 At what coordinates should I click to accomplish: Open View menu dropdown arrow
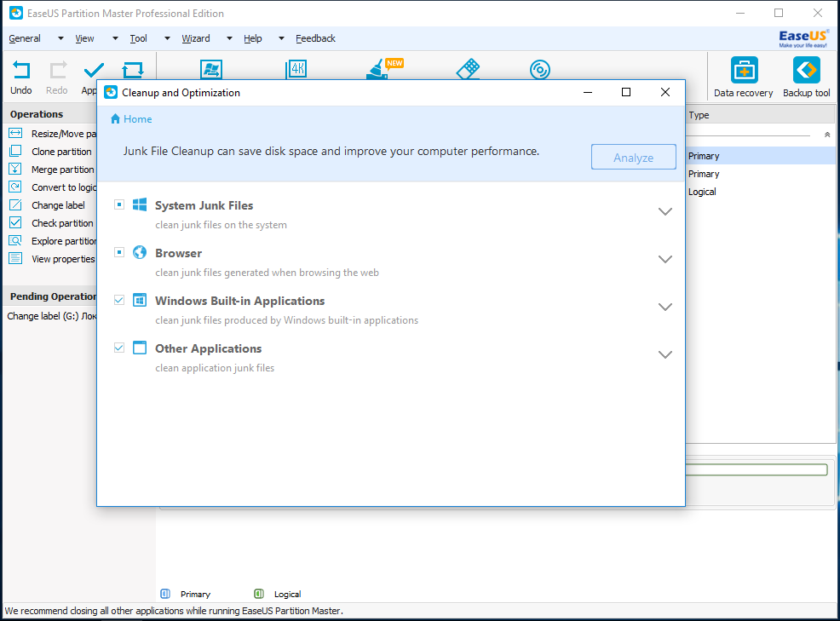tap(115, 38)
